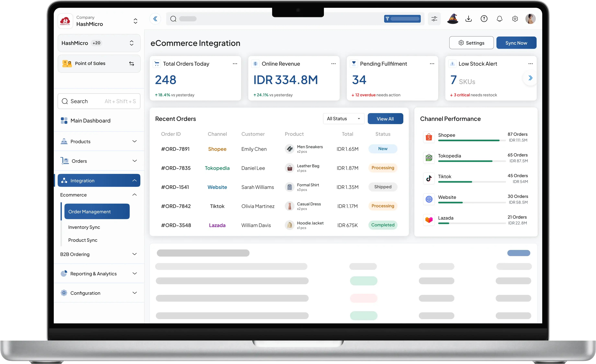Screen dimensions: 596x364
Task: Open Product Sync page
Action: (83, 240)
